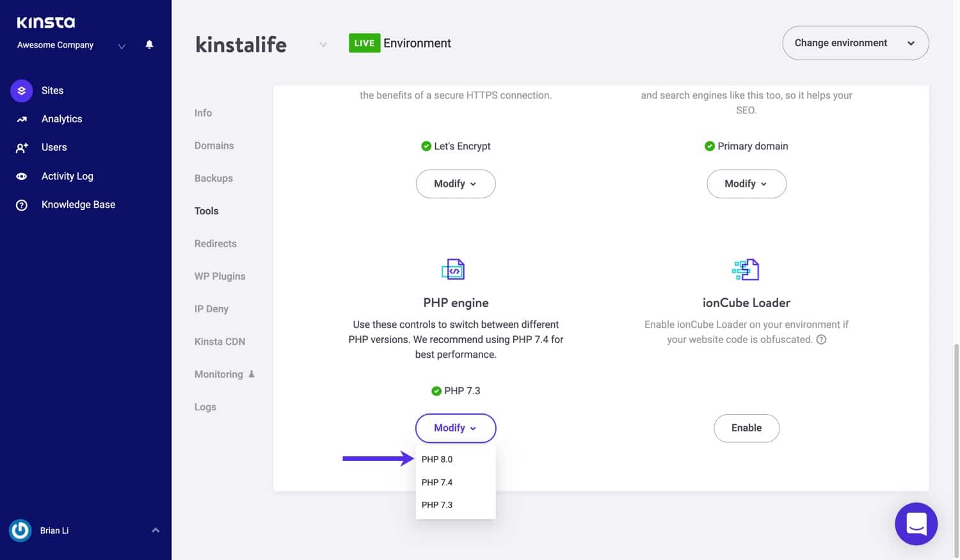Screen dimensions: 960x560
Task: Toggle the PHP engine Modify dropdown
Action: 456,428
